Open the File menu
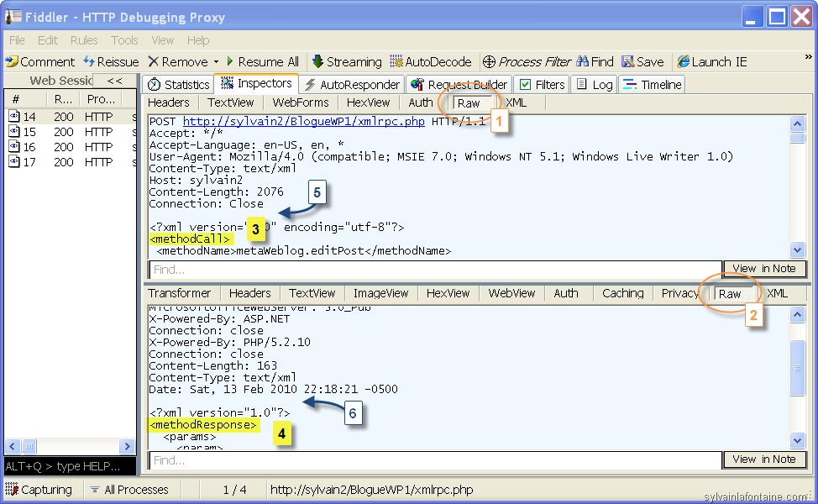Image resolution: width=818 pixels, height=504 pixels. (x=17, y=40)
